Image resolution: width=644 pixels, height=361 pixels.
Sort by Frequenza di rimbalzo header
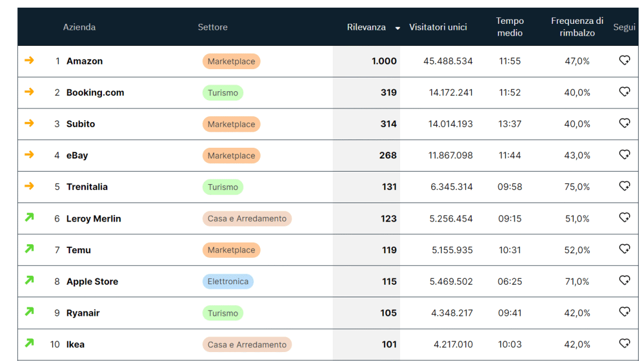(x=577, y=27)
